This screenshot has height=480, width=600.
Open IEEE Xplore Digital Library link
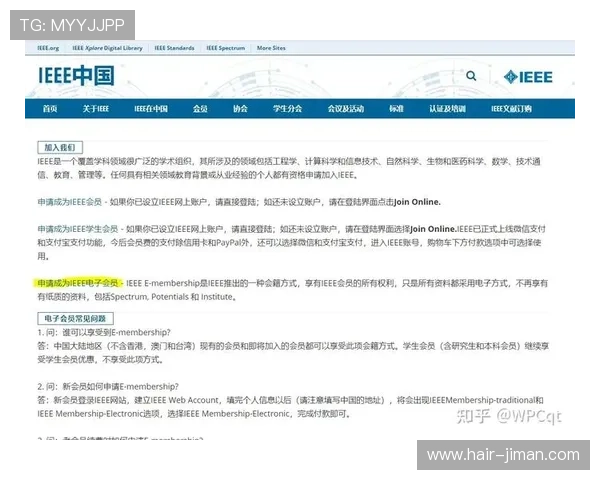pyautogui.click(x=108, y=48)
